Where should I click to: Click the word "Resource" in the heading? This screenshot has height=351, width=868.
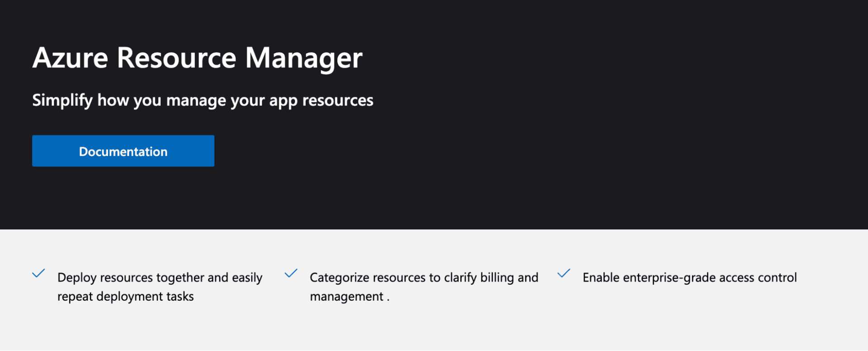click(176, 58)
